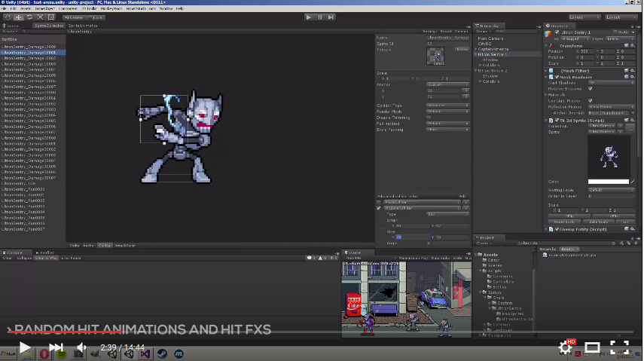Image resolution: width=644 pixels, height=361 pixels.
Task: Select UltronSentry_Damage10003 in sprite list
Action: click(29, 63)
